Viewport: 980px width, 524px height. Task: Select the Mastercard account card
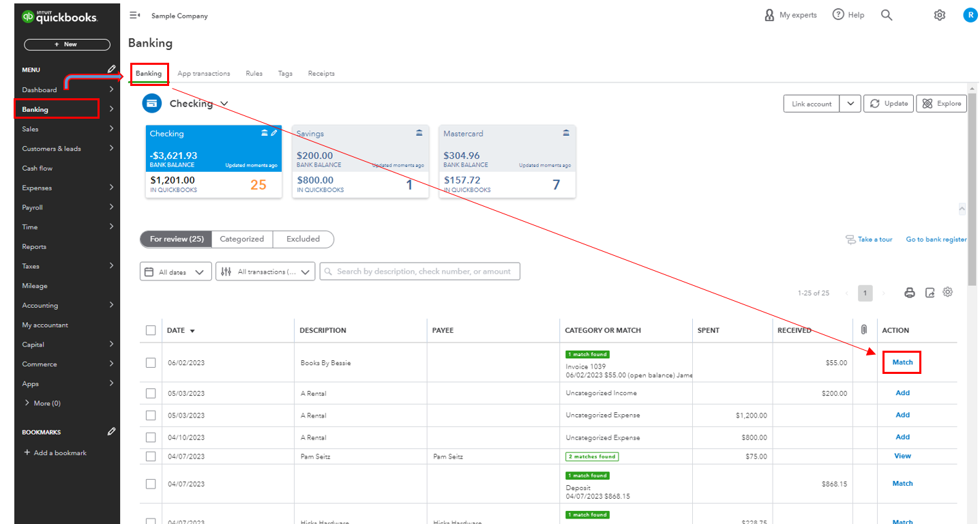pyautogui.click(x=507, y=162)
